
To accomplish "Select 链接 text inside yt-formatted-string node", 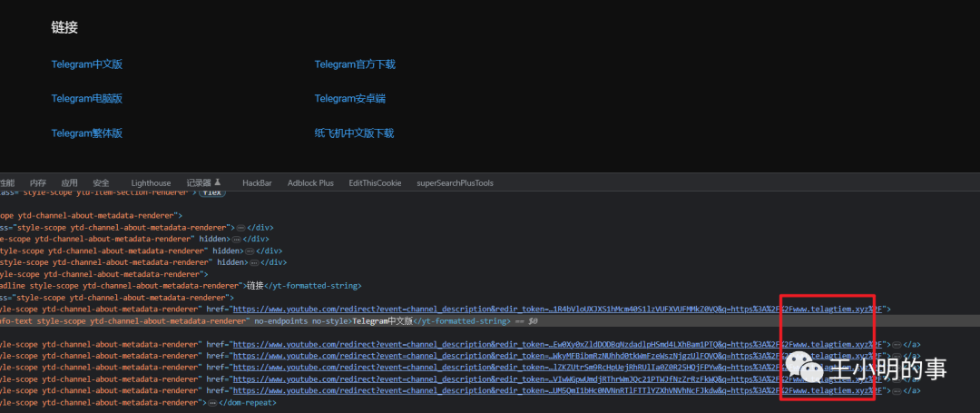I will (x=255, y=286).
